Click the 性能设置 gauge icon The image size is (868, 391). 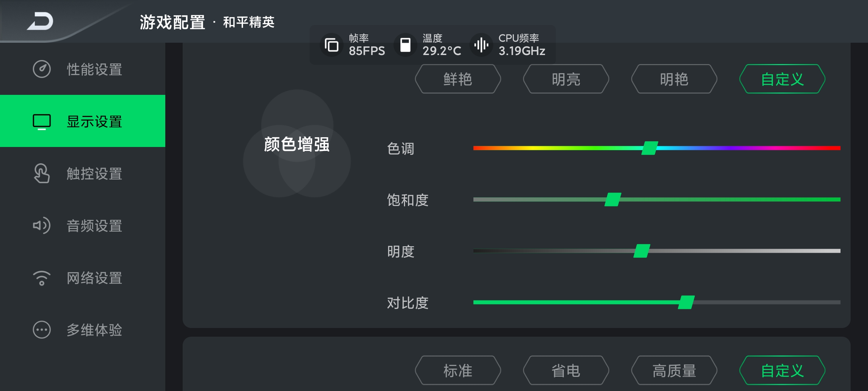[x=42, y=69]
